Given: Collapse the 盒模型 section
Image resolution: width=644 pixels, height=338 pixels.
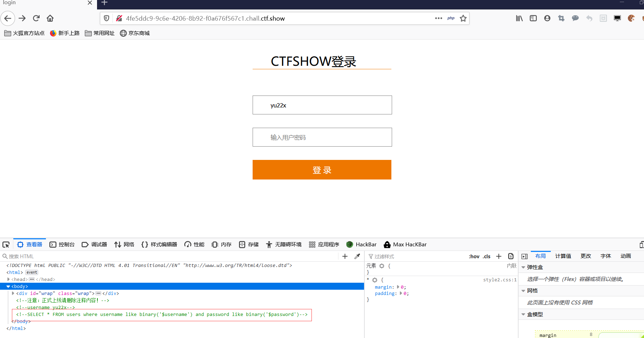Looking at the screenshot, I should click(x=523, y=315).
